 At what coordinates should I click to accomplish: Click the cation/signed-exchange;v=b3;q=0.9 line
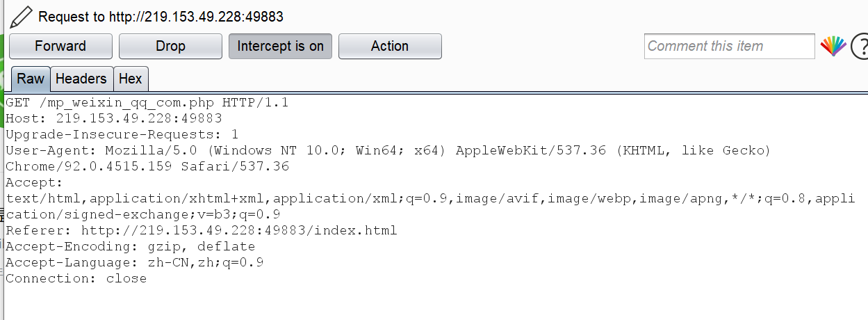click(x=143, y=214)
